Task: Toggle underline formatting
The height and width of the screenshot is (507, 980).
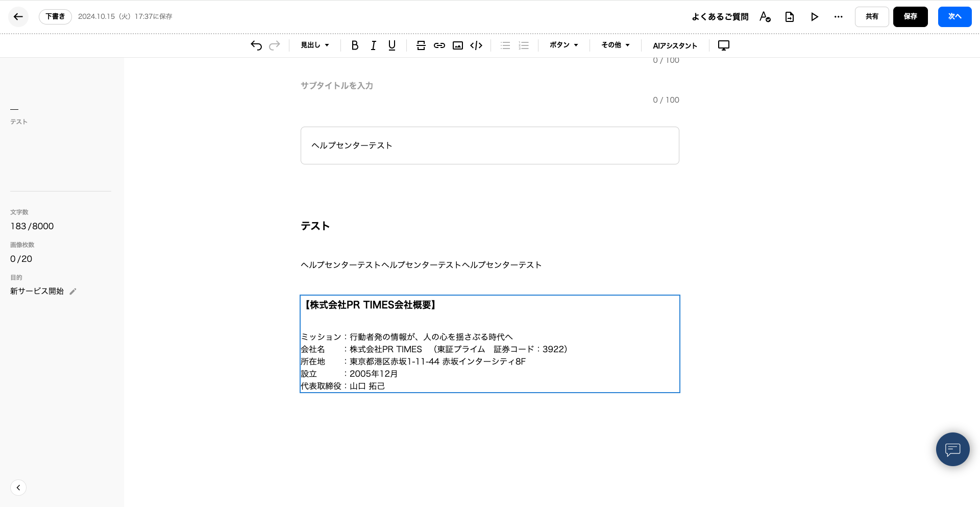Action: [x=392, y=45]
